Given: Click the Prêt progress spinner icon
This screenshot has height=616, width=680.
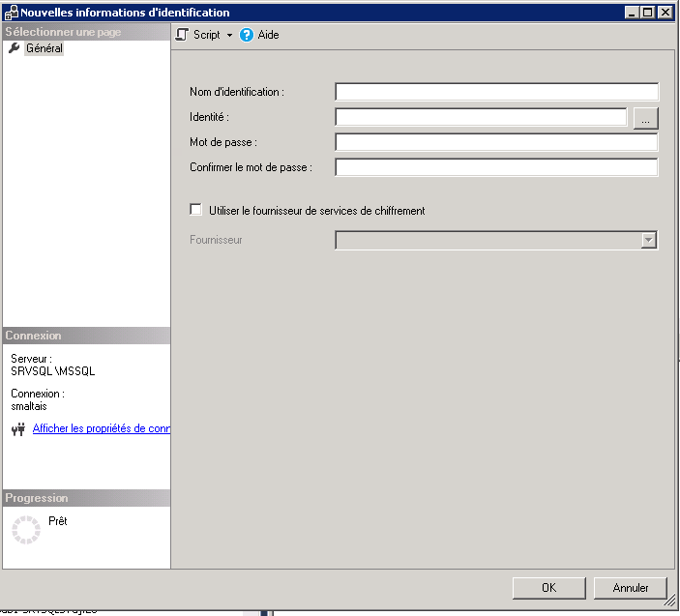Looking at the screenshot, I should [x=26, y=530].
